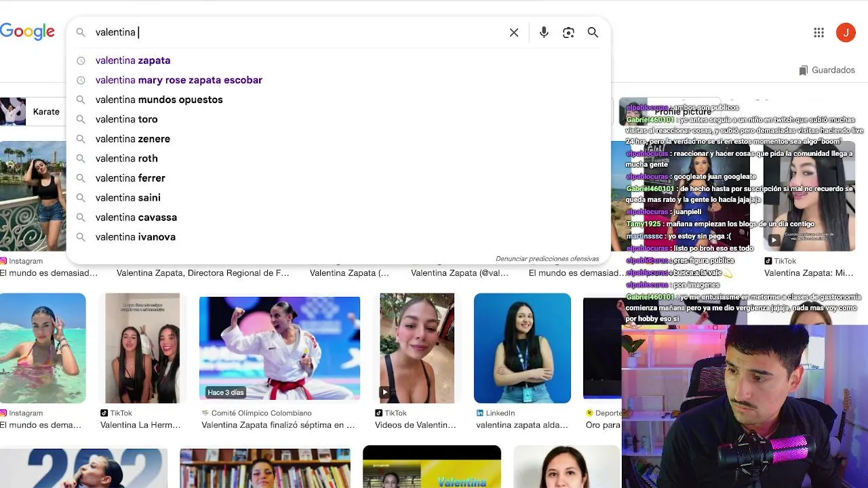
Task: Click history clock icon beside valentina zapata
Action: tap(81, 60)
